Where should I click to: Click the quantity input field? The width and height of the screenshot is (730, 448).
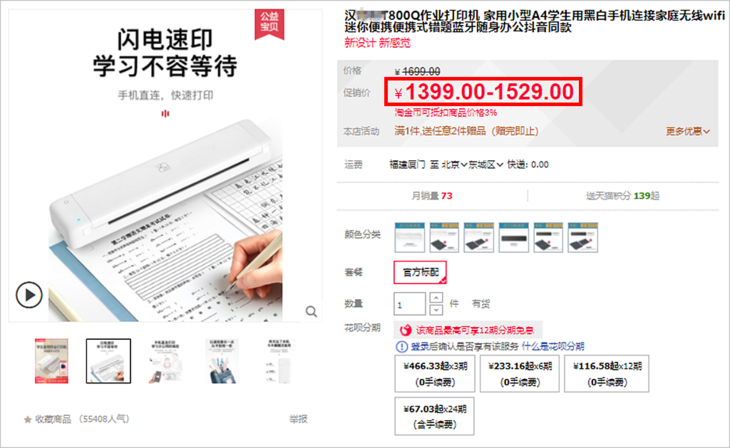pyautogui.click(x=410, y=304)
